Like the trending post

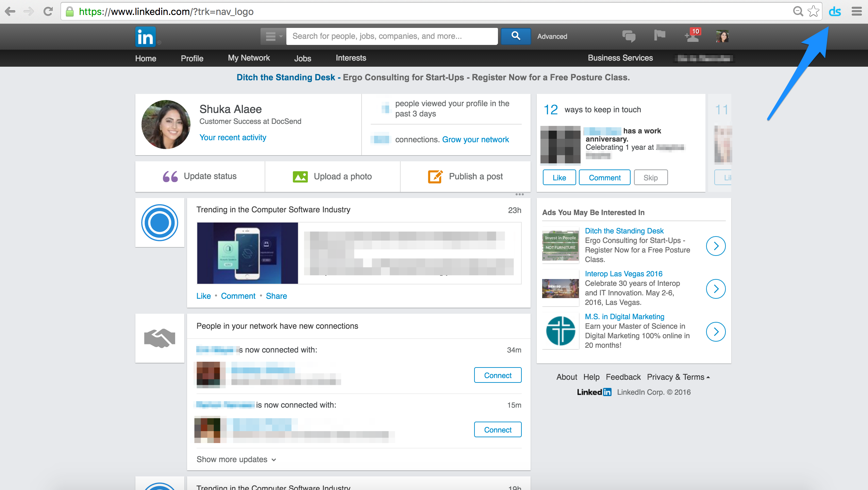(203, 296)
